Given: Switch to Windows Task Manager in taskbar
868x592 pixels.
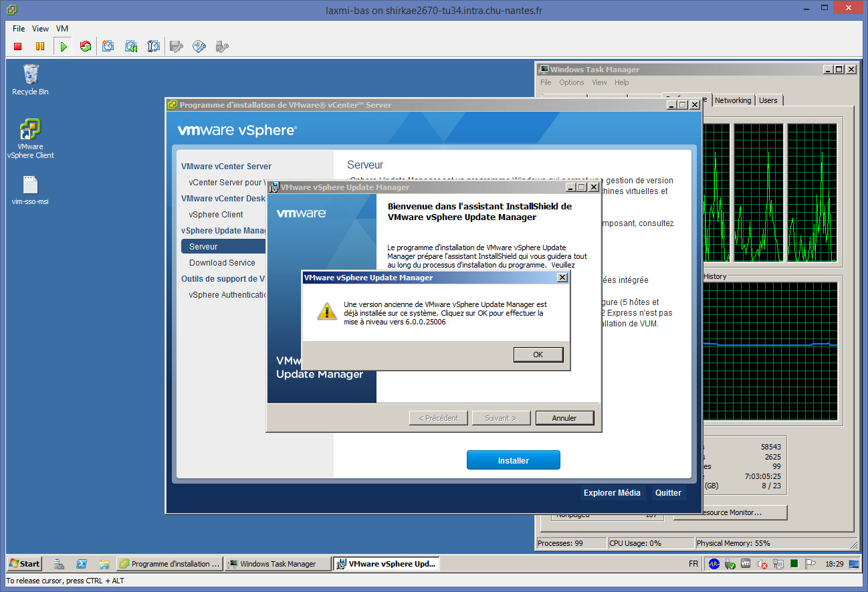Looking at the screenshot, I should point(278,564).
